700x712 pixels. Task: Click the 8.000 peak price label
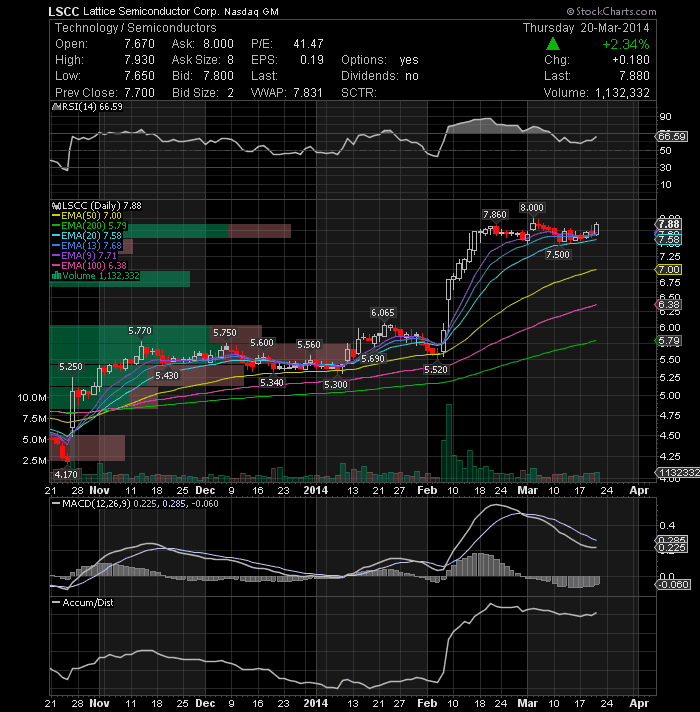pyautogui.click(x=532, y=208)
